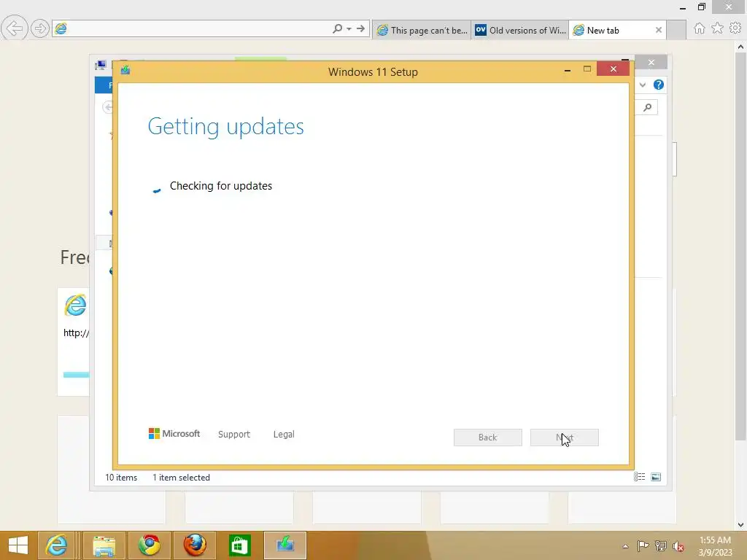This screenshot has width=747, height=560.
Task: Open the Action Center flag icon
Action: click(x=643, y=545)
